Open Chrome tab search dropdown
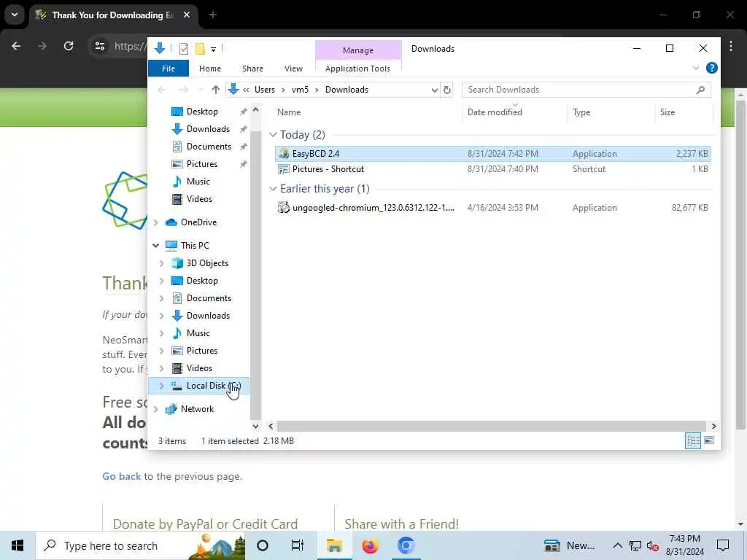Screen dimensions: 747x560 tap(15, 15)
